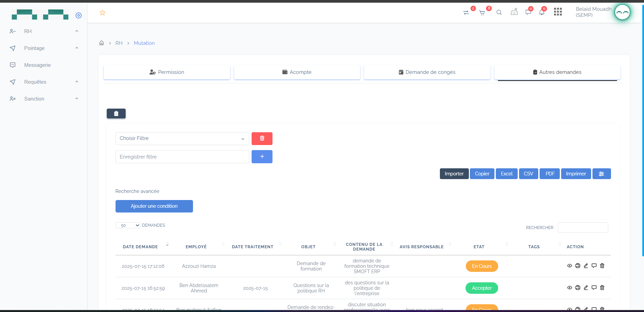644x312 pixels.
Task: Focus the Rechercher input field
Action: (x=583, y=228)
